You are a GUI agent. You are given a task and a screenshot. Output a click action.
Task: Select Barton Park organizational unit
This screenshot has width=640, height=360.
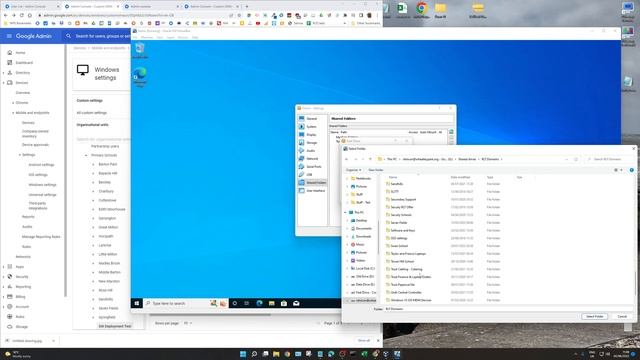click(108, 164)
